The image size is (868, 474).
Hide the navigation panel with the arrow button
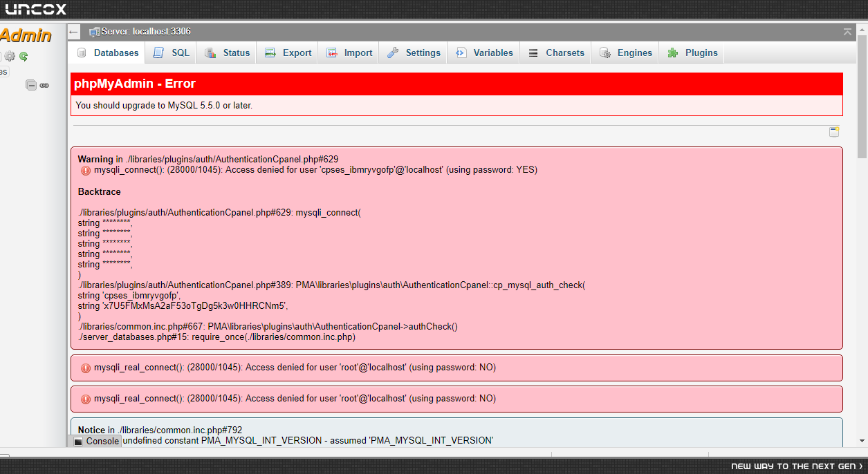point(74,32)
